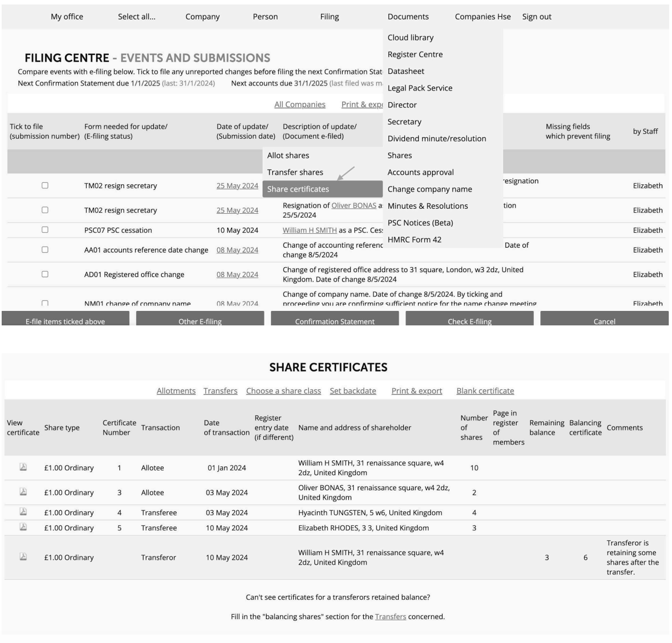Open Select all... menu
This screenshot has width=672, height=643.
tap(137, 17)
